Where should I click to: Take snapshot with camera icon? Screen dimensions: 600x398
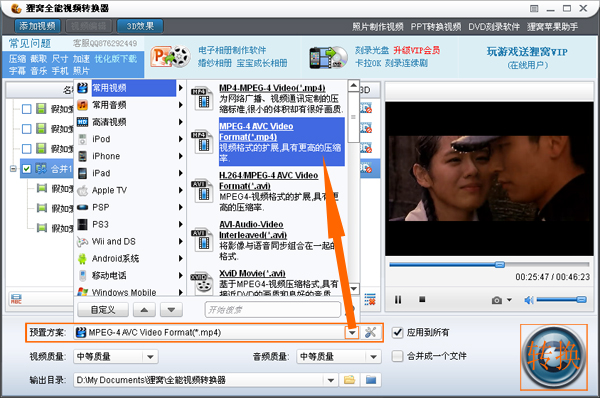[497, 300]
